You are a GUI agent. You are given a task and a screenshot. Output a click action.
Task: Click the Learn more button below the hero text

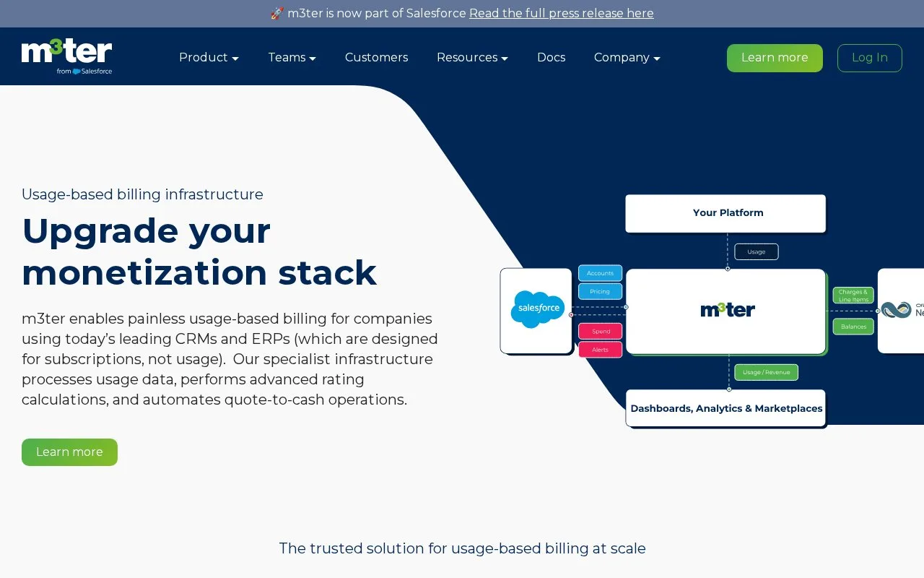(x=69, y=452)
